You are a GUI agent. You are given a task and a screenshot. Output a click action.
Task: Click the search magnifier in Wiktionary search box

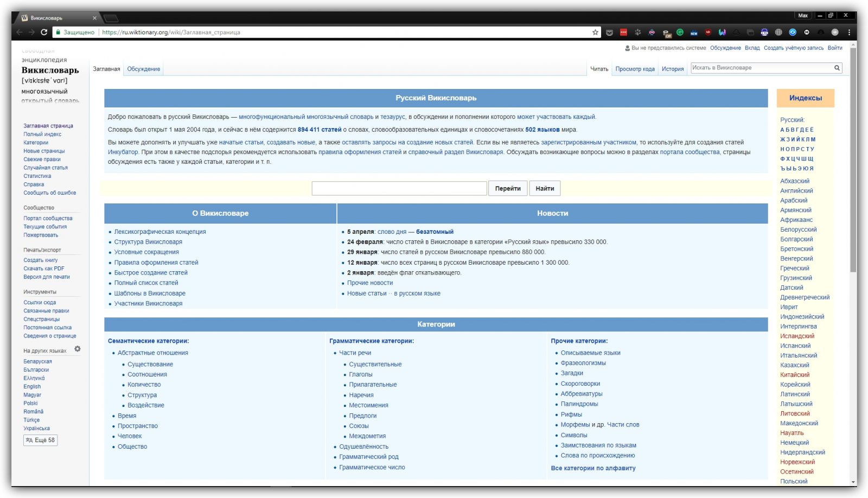[837, 68]
